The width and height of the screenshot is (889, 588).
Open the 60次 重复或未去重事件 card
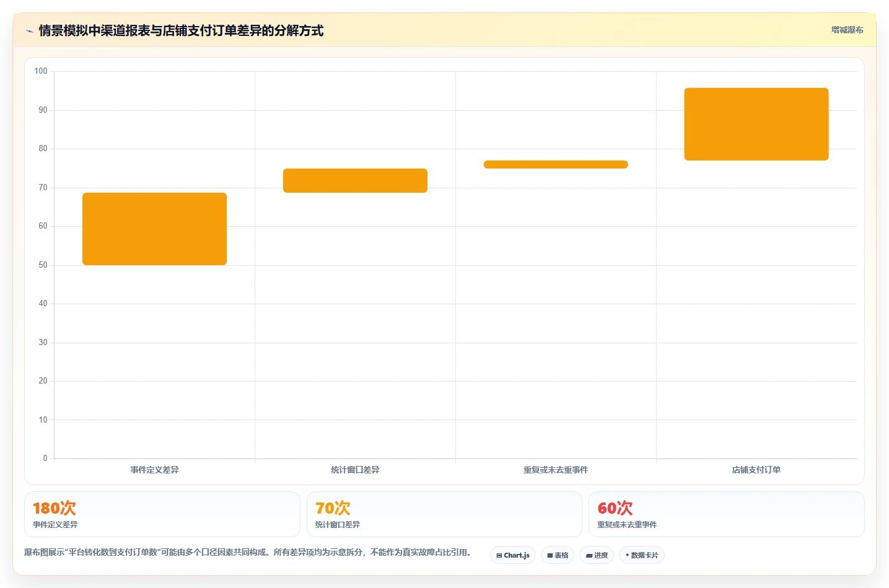(x=726, y=514)
